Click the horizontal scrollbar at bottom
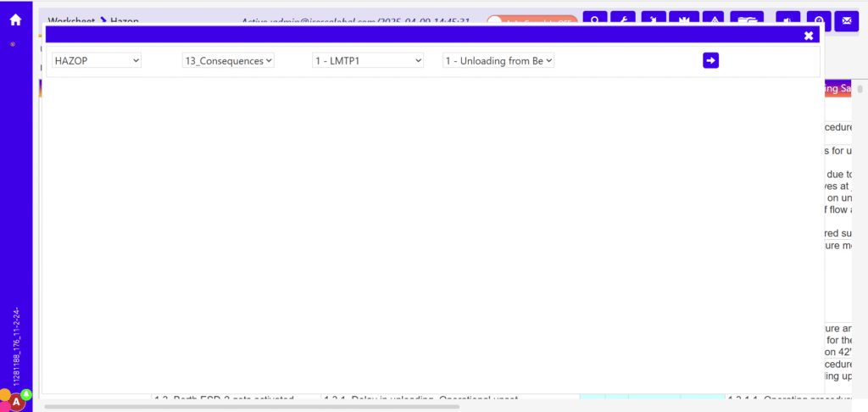868x412 pixels. (254, 407)
